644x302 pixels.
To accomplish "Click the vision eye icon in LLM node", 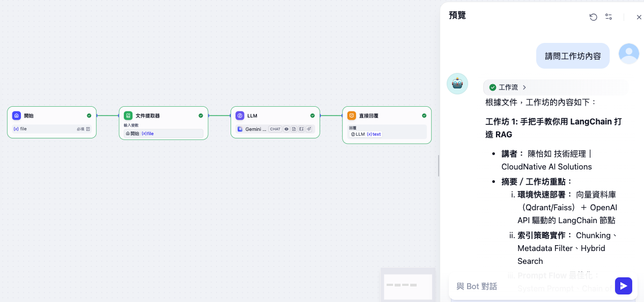I will tap(286, 129).
